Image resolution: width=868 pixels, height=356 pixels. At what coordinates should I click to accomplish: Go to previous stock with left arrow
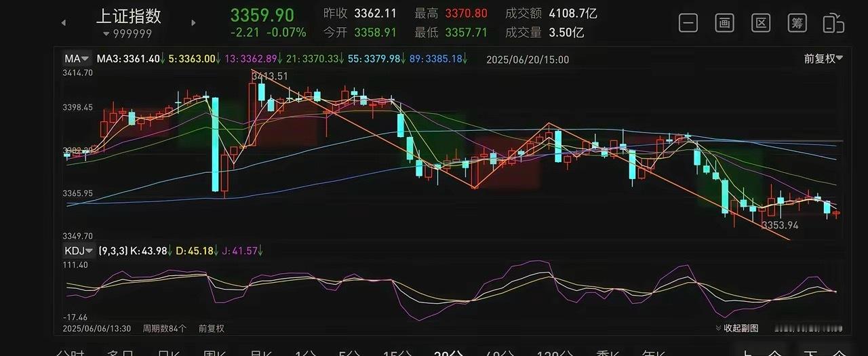coord(64,22)
